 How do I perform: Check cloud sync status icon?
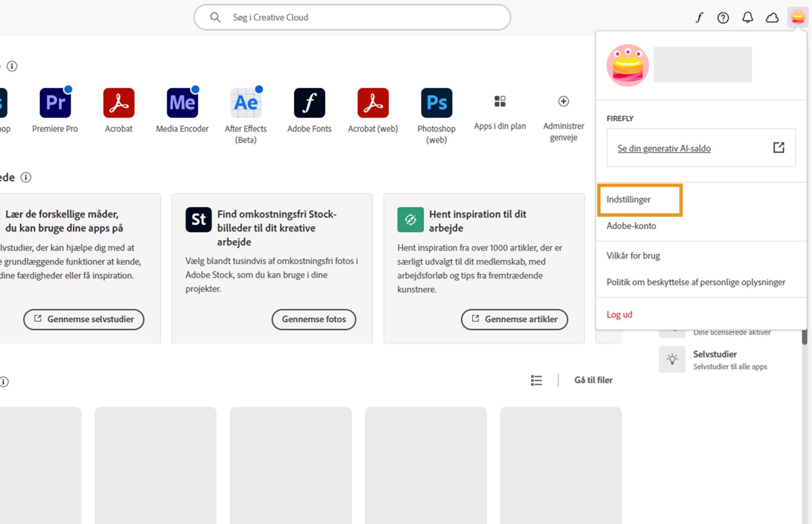coord(772,18)
